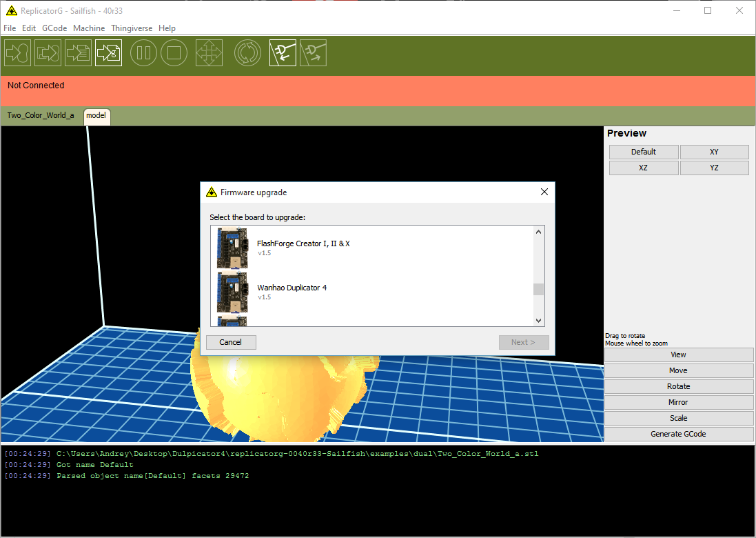Viewport: 756px width, 538px height.
Task: Set preview to Default view
Action: pos(644,152)
